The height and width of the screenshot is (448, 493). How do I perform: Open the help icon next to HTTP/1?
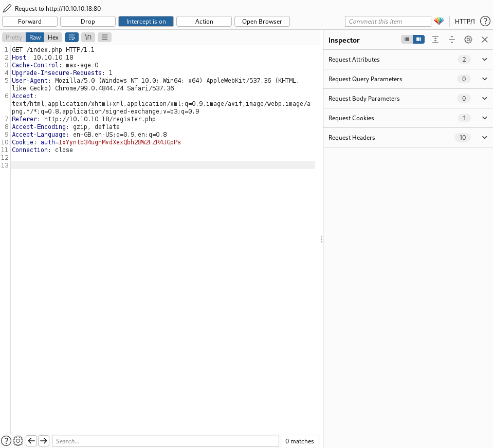pos(485,22)
